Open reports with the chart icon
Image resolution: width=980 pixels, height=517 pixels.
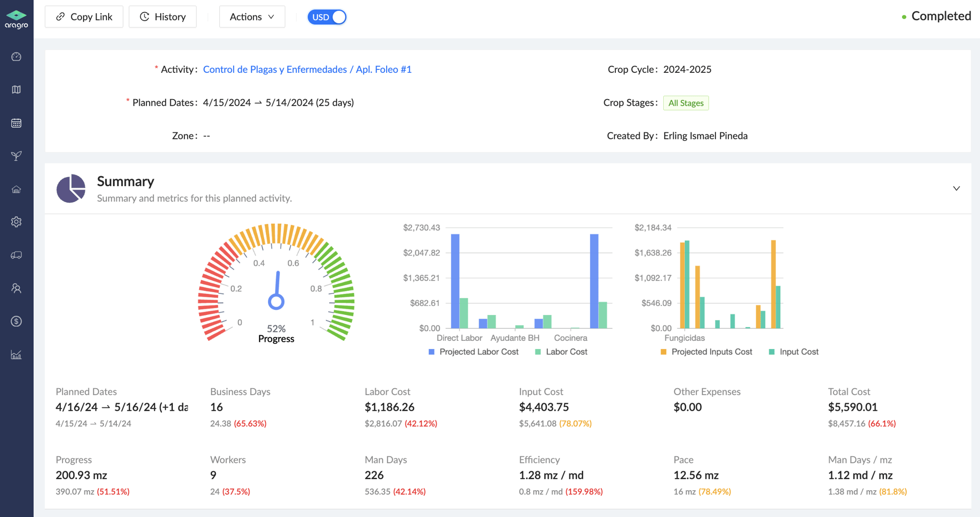pos(16,354)
